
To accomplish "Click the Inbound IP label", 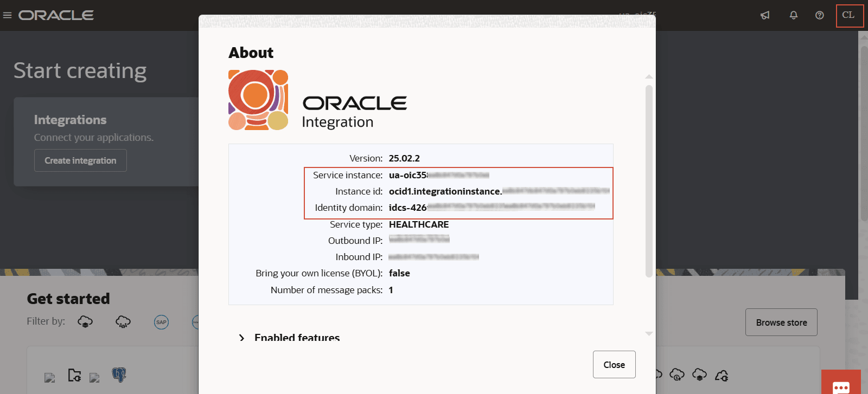I will click(x=359, y=257).
